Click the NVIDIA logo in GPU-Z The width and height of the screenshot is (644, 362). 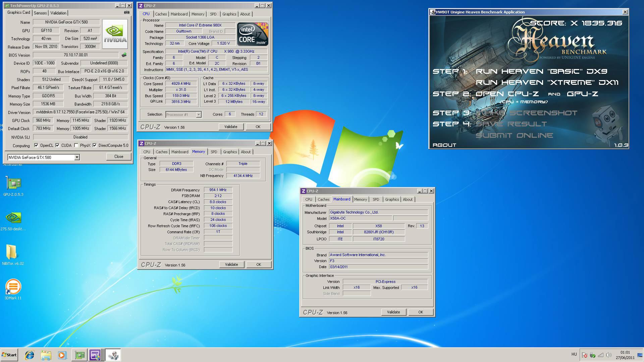115,34
